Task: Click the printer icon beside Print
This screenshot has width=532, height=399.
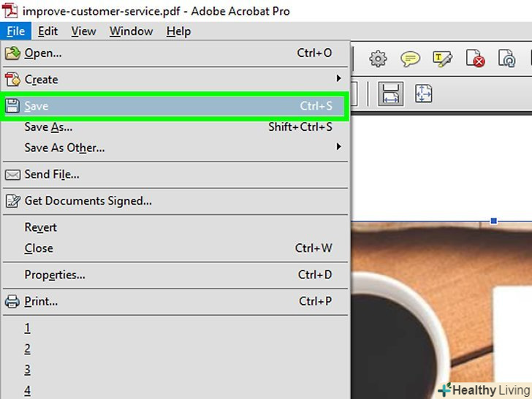Action: [12, 301]
